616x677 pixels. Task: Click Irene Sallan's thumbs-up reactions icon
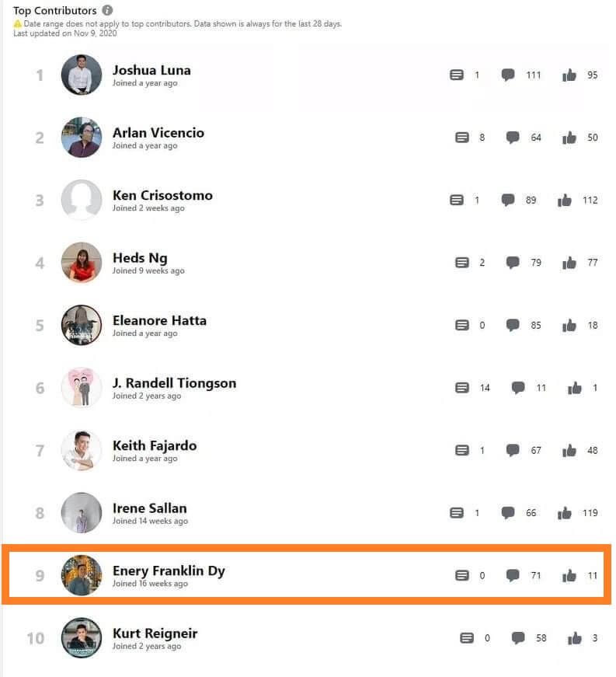[564, 513]
